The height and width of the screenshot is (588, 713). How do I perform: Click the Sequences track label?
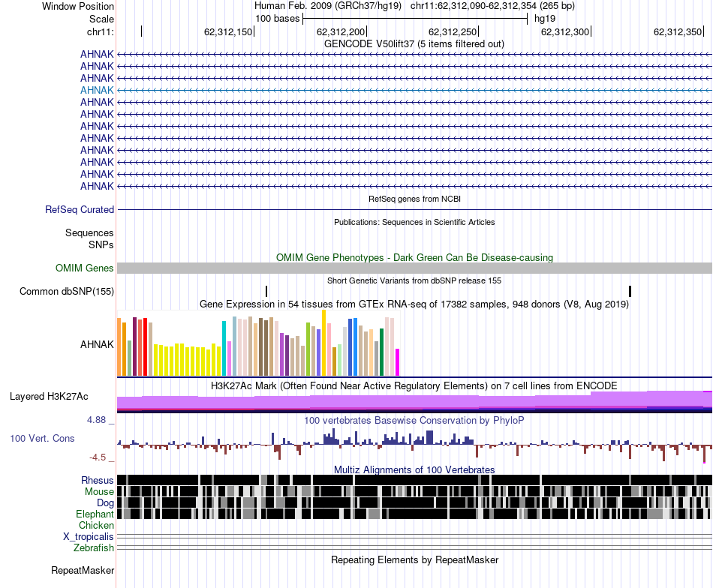pos(89,233)
